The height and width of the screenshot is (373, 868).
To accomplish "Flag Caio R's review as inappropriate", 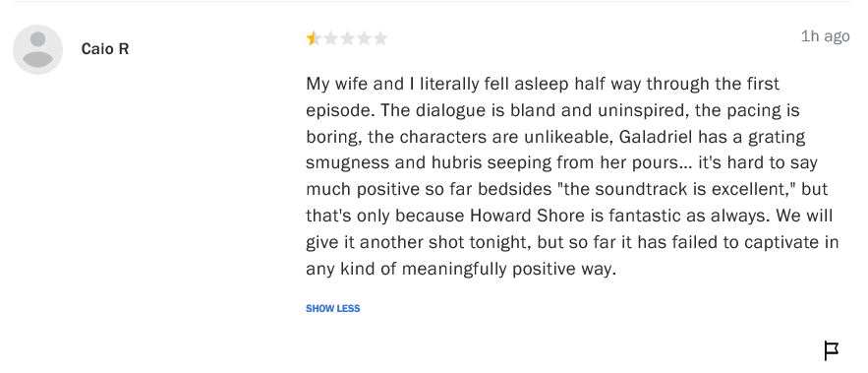I will [831, 350].
